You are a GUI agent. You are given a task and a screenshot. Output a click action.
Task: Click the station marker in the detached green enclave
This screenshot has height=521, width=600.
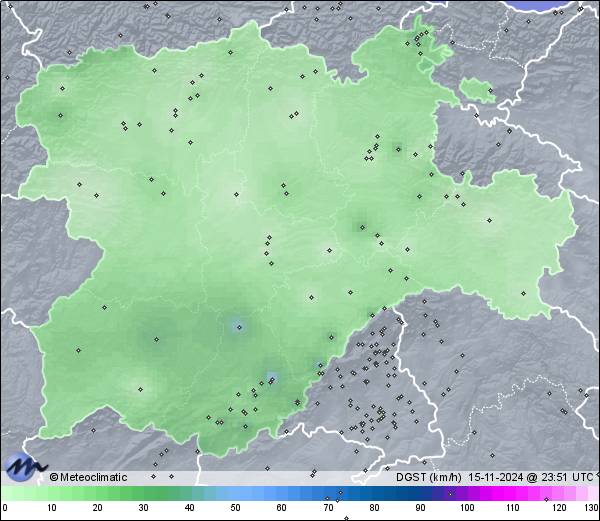coord(490,91)
